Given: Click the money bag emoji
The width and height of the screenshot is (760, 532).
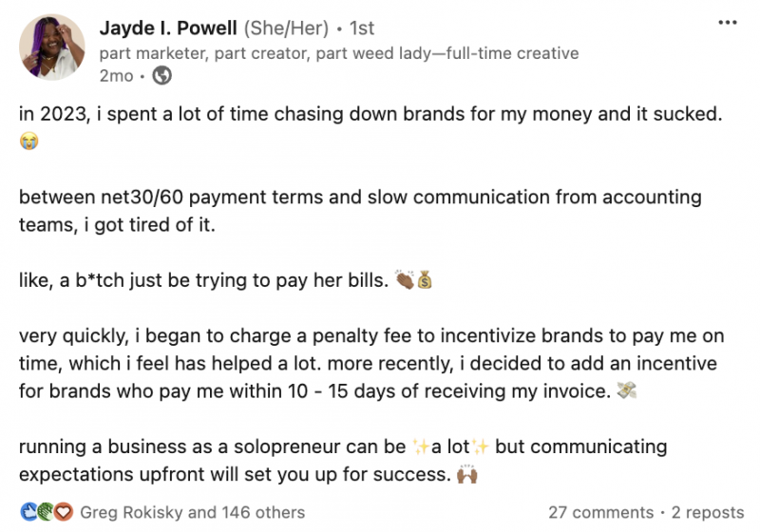Looking at the screenshot, I should 425,279.
